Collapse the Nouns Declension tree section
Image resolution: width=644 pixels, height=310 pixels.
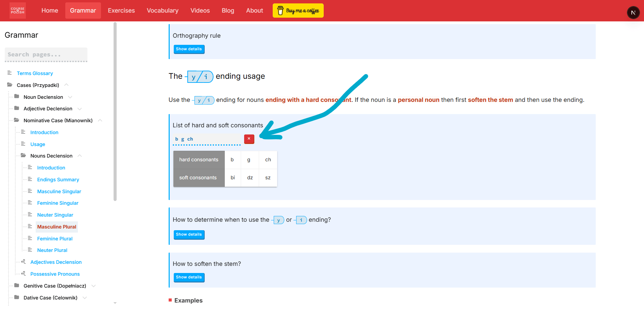[x=80, y=155]
